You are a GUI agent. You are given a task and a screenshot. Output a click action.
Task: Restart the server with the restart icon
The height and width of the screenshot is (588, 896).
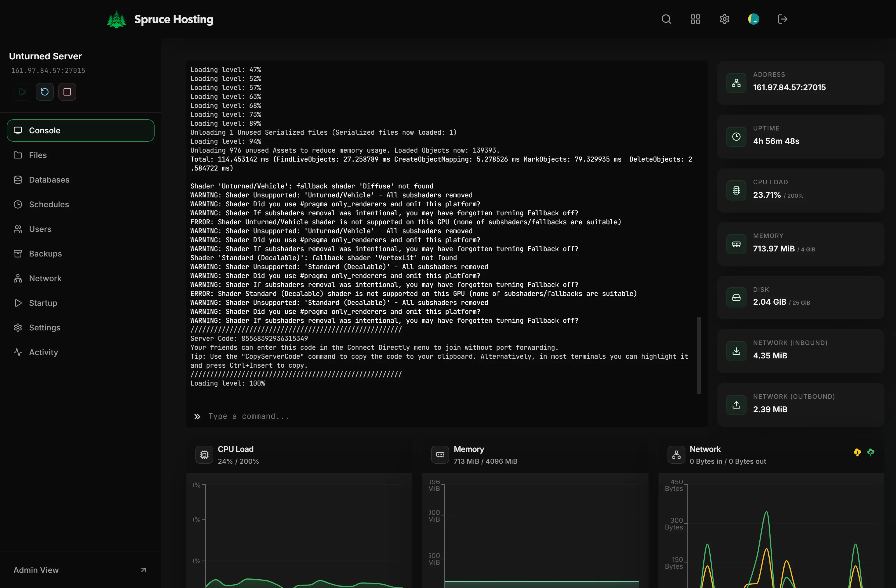point(45,92)
